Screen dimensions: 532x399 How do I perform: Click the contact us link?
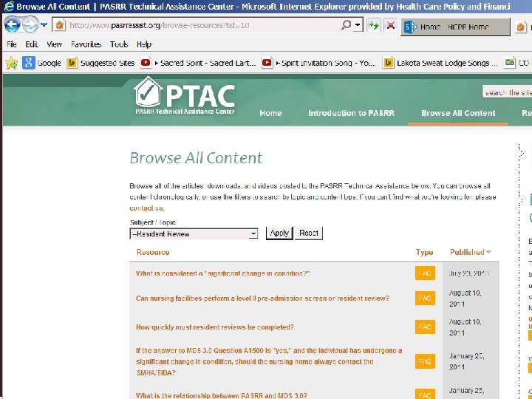(146, 208)
